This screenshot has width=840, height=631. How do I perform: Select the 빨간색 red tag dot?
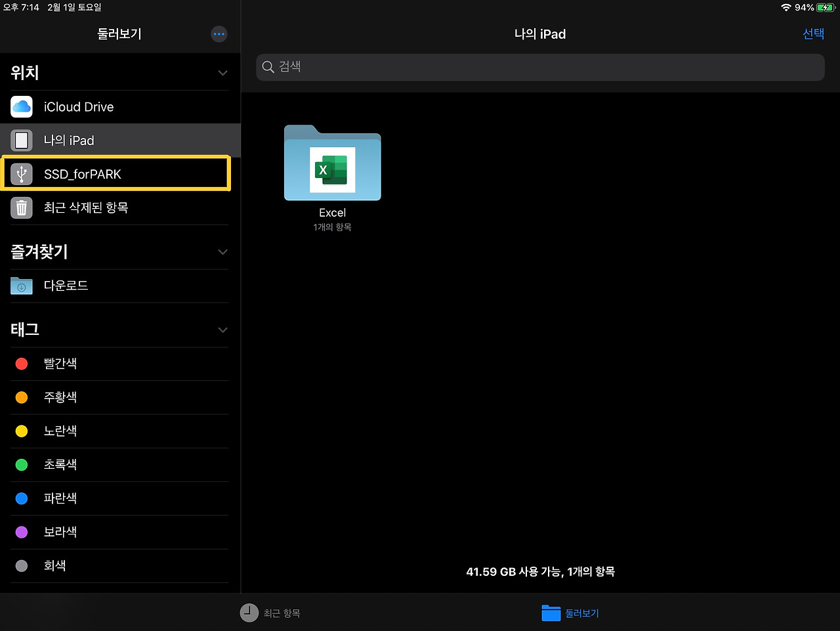click(x=22, y=364)
